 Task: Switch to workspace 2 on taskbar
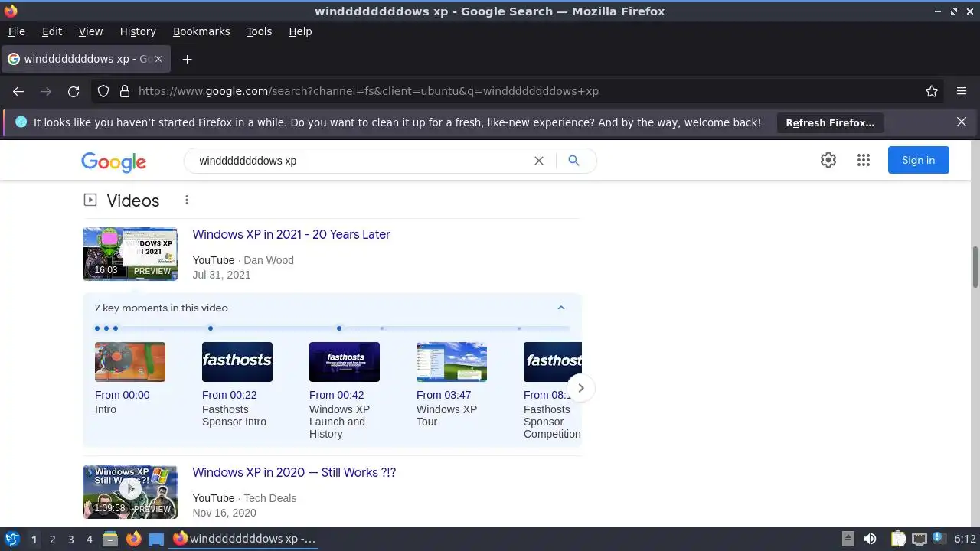[x=52, y=539]
